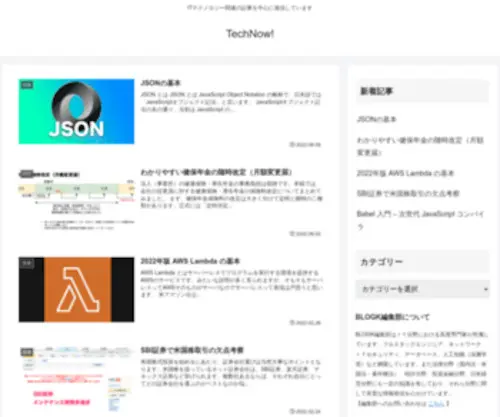Click the BLOGK編集部について heading
The width and height of the screenshot is (500, 417).
tap(392, 317)
